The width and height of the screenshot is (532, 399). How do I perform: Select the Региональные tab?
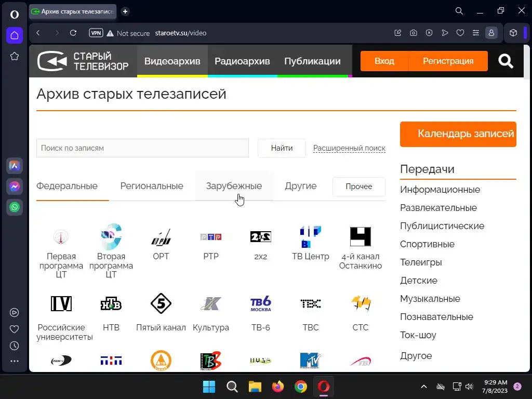pos(152,186)
